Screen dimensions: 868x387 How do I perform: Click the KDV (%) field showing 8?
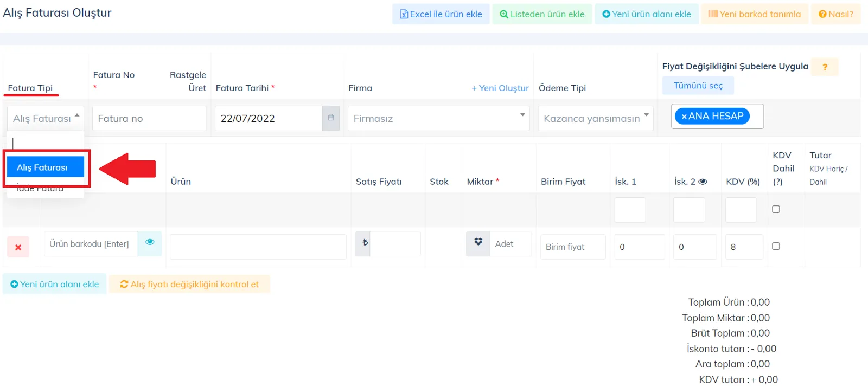pyautogui.click(x=744, y=247)
